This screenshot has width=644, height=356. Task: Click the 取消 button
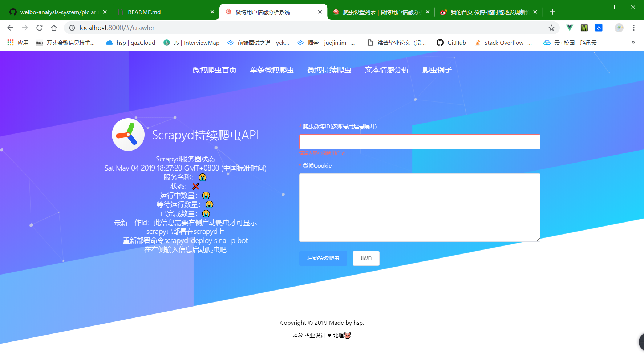366,258
